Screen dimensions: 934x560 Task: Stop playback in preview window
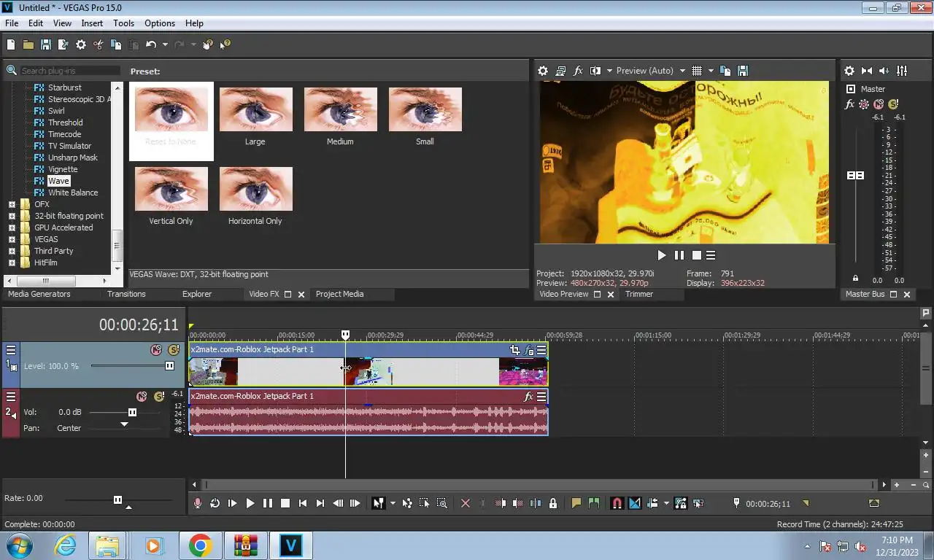[697, 255]
